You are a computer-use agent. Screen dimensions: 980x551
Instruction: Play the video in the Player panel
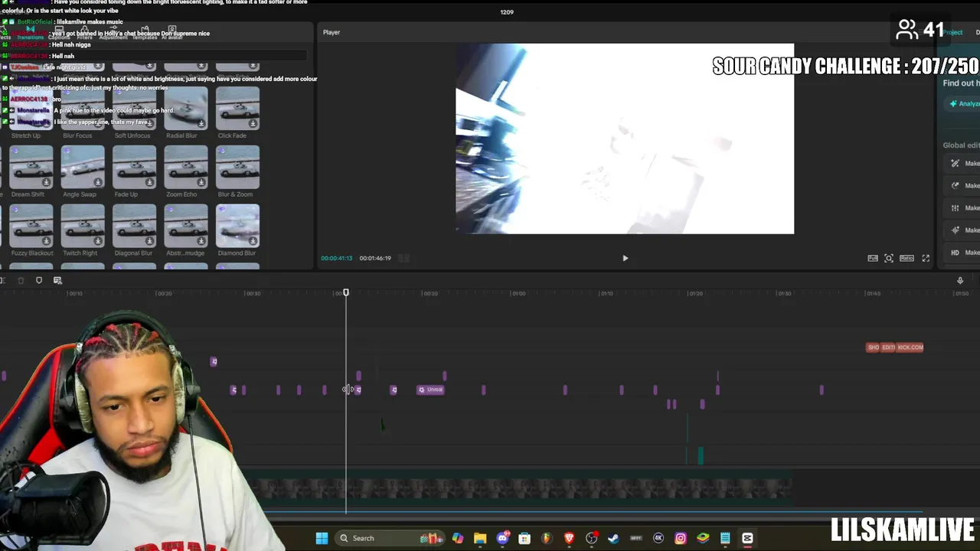click(625, 259)
